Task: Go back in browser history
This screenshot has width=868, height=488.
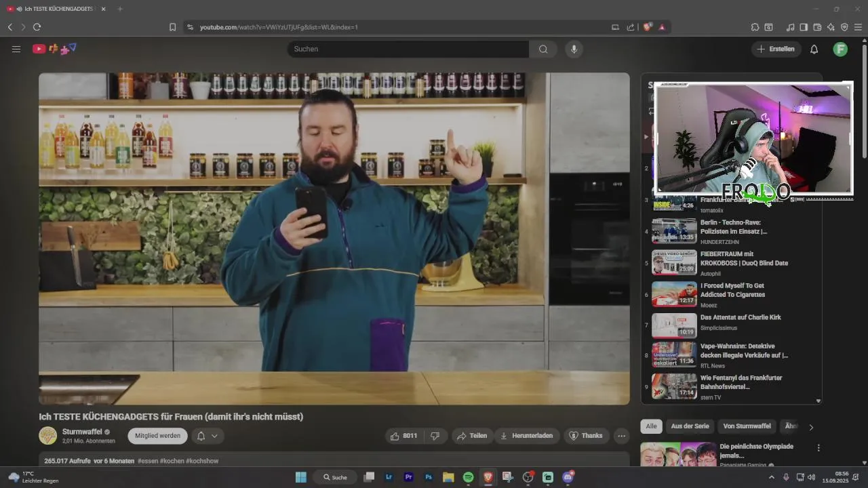Action: (x=9, y=27)
